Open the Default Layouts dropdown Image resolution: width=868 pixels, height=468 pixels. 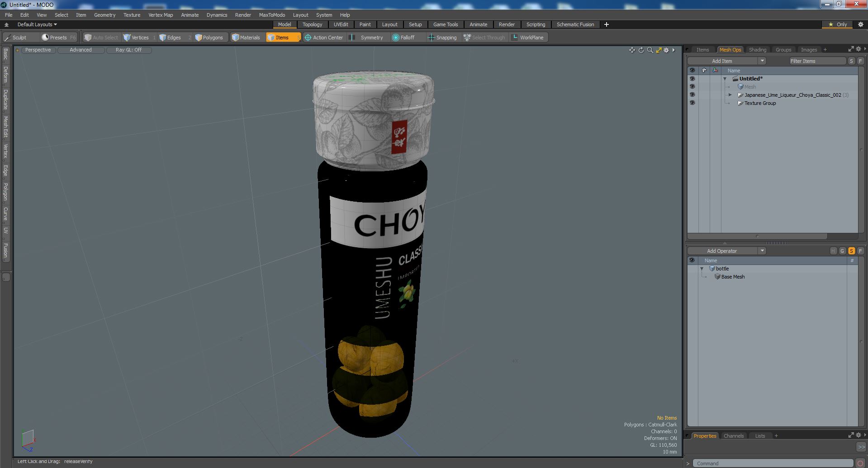coord(37,24)
